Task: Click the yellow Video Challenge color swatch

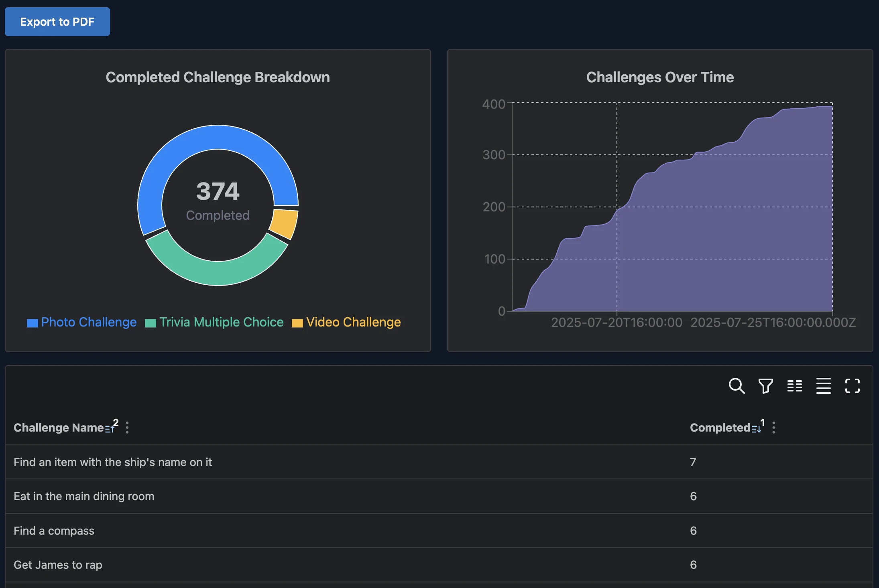Action: 297,322
